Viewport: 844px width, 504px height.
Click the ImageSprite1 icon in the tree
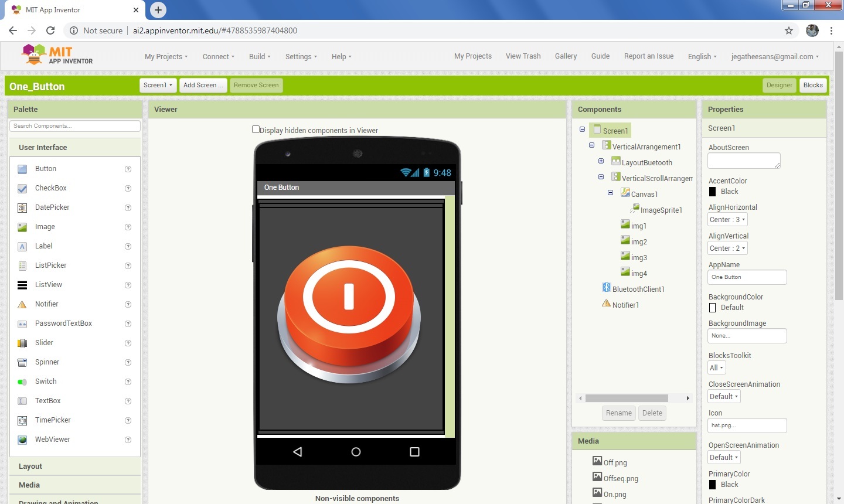tap(635, 209)
